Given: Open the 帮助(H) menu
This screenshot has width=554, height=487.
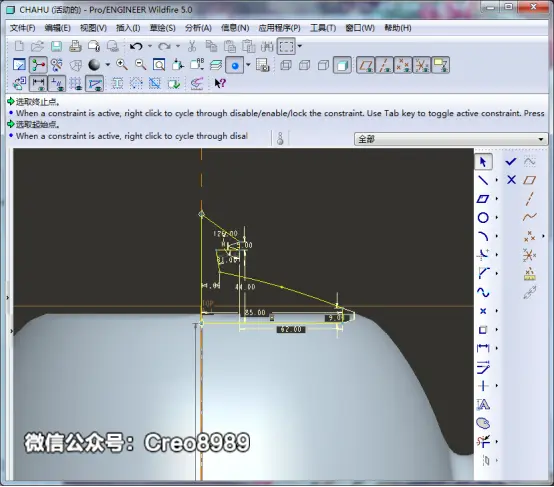Looking at the screenshot, I should 398,28.
